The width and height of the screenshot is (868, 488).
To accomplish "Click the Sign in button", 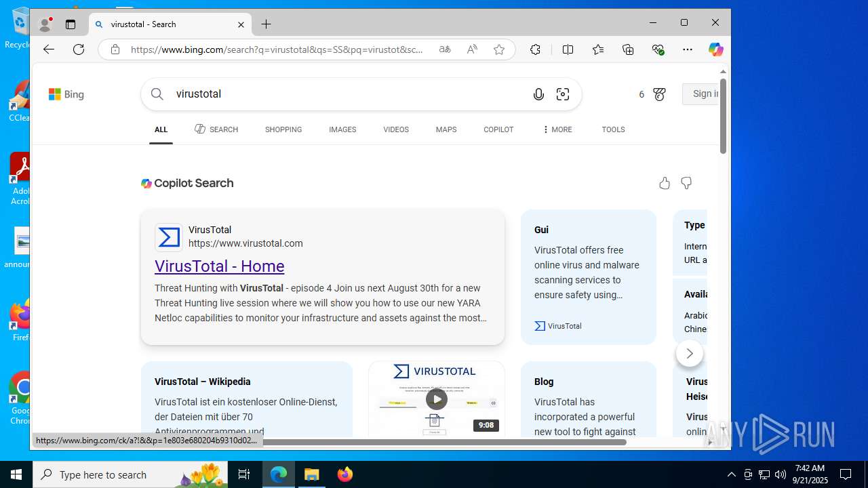I will coord(701,94).
